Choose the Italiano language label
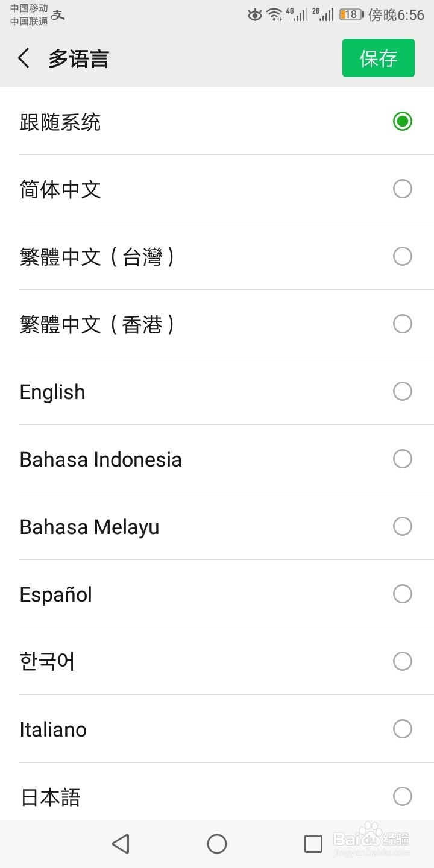Viewport: 434px width, 868px height. pyautogui.click(x=53, y=729)
